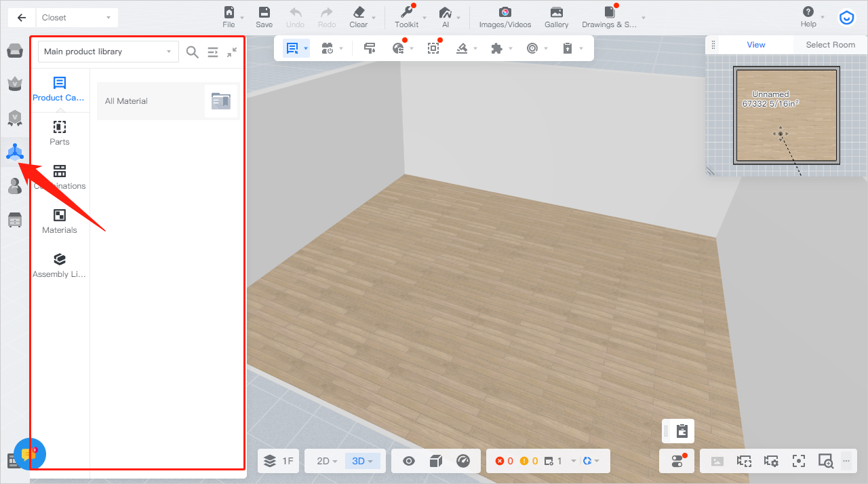
Task: Toggle the eye visibility button
Action: (x=408, y=461)
